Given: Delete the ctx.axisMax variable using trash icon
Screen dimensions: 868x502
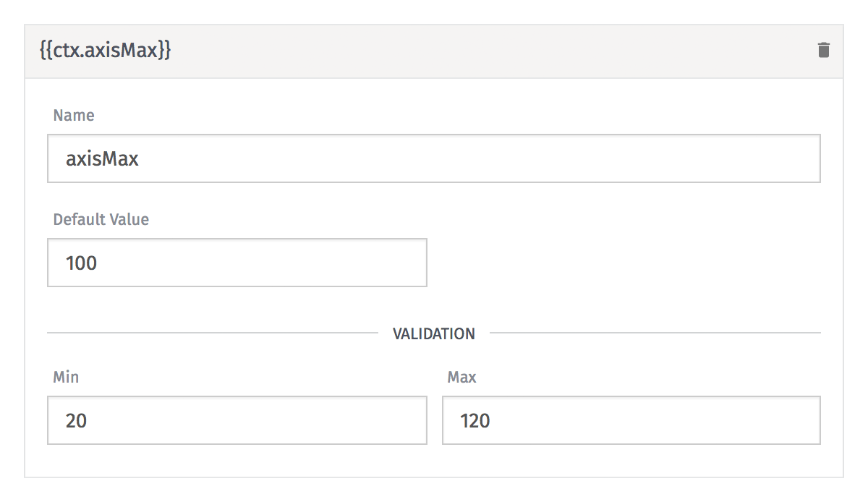Looking at the screenshot, I should click(x=823, y=51).
